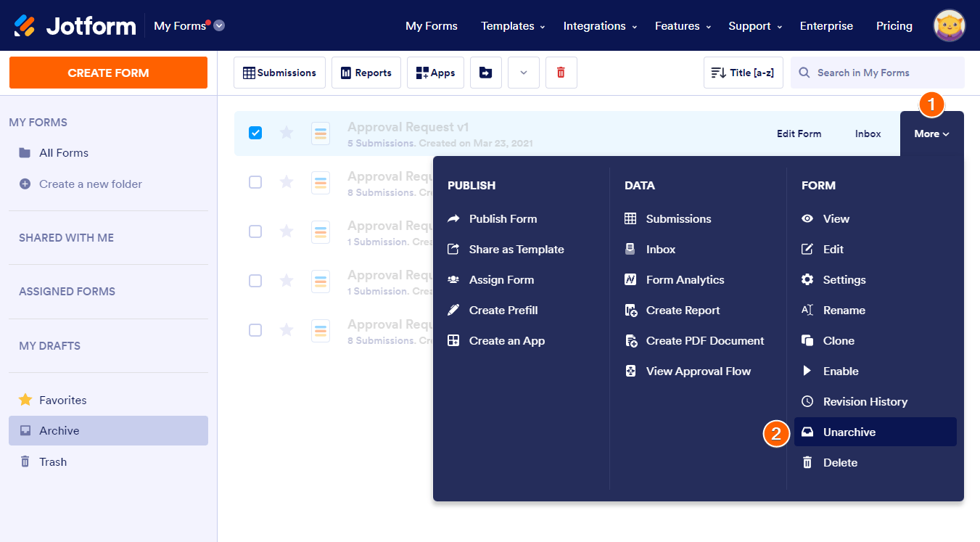Click the CREATE FORM button
The height and width of the screenshot is (542, 980).
108,73
